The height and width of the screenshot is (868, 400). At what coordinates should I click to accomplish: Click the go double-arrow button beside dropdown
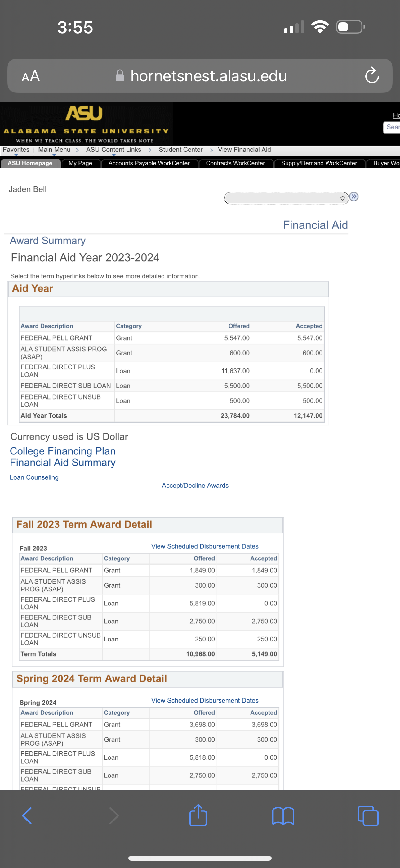click(x=354, y=197)
